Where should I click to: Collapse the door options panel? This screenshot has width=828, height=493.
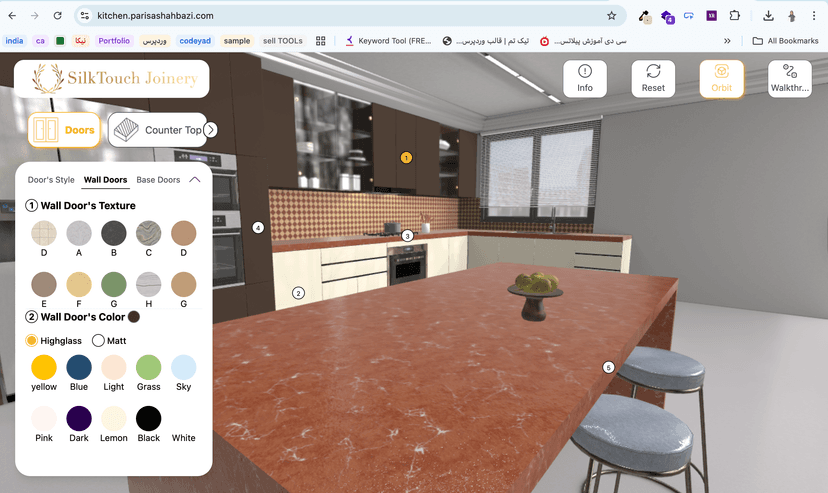click(195, 180)
